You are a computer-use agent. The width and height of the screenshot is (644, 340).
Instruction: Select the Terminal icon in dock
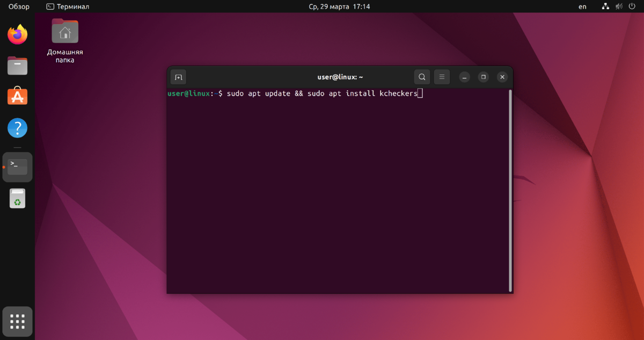point(17,167)
